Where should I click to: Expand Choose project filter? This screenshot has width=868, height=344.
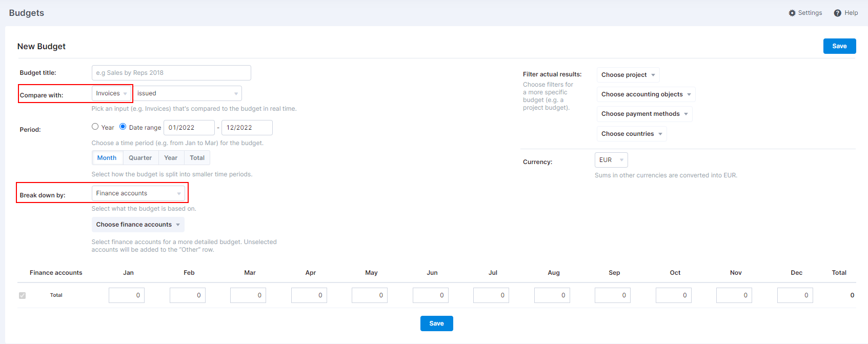click(x=628, y=75)
